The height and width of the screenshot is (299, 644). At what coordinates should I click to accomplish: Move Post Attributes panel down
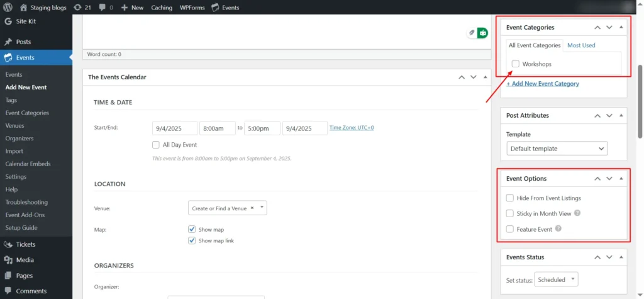coord(609,116)
